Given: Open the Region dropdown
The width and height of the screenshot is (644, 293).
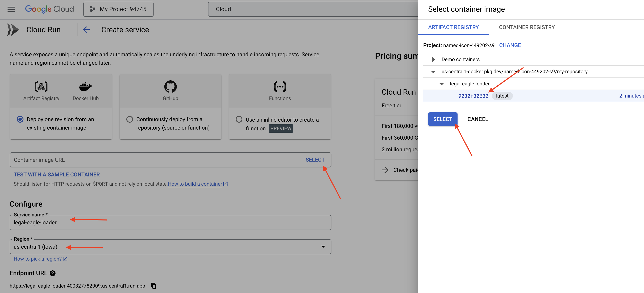Looking at the screenshot, I should click(x=323, y=247).
